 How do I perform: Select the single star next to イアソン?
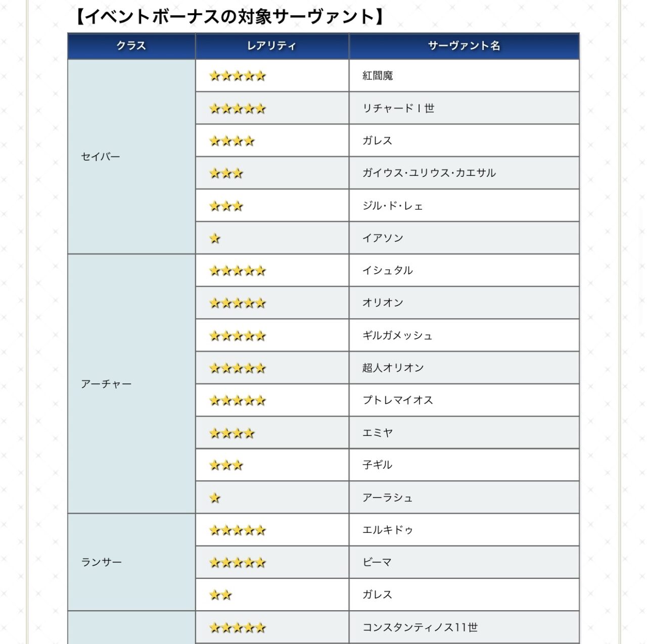(x=215, y=238)
